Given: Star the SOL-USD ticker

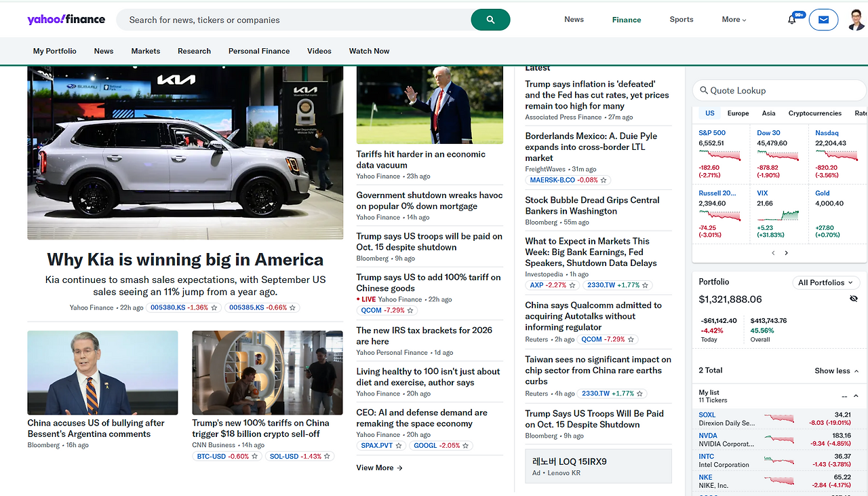Looking at the screenshot, I should pos(328,457).
